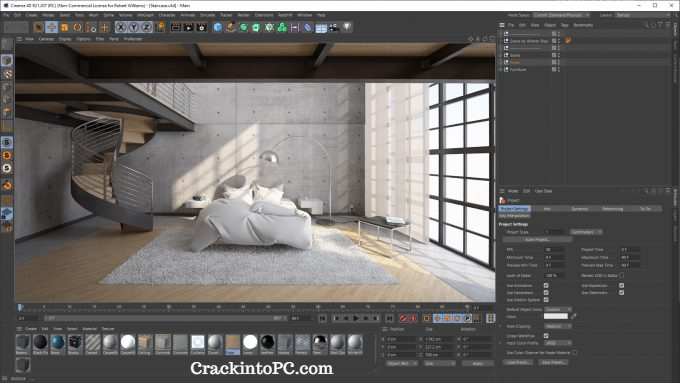Enable Render LOD in Editor checkbox
The width and height of the screenshot is (680, 383).
point(621,275)
